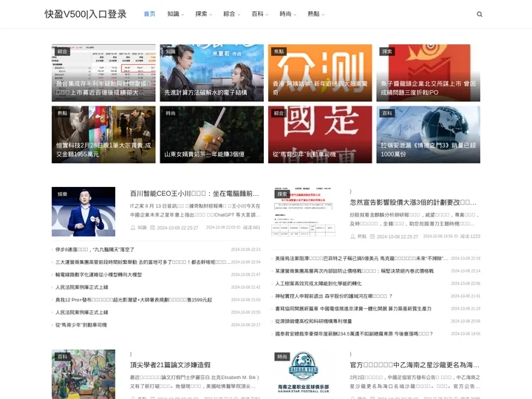
Task: Expand the 探索 nav dropdown
Action: [x=204, y=14]
